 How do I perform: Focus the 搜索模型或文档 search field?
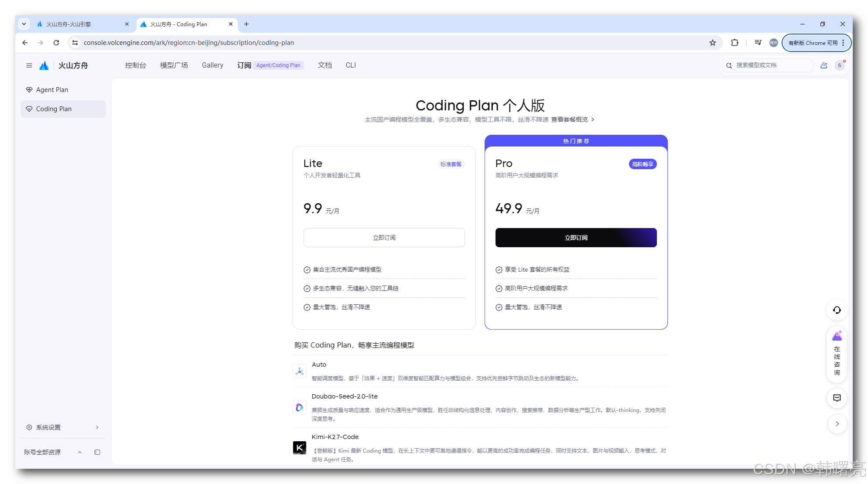click(x=768, y=65)
